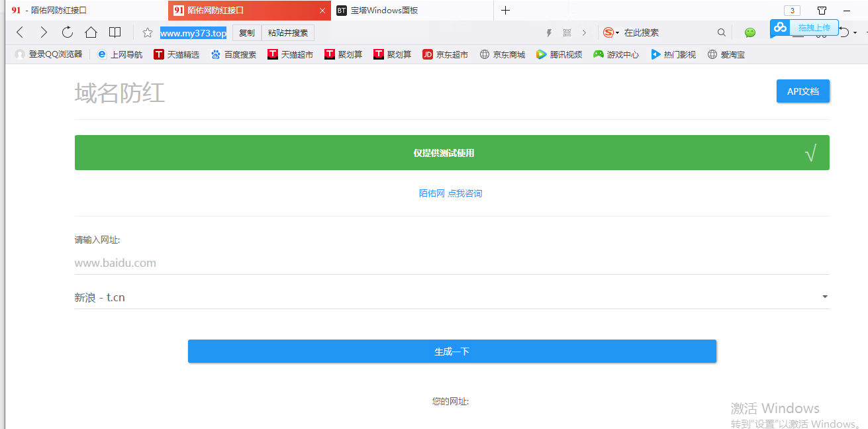This screenshot has height=429, width=868.
Task: Click the QR code icon in address bar
Action: [x=567, y=32]
